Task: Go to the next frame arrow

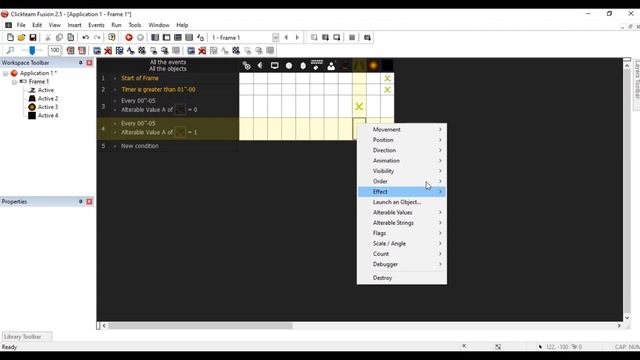Action: 297,38
